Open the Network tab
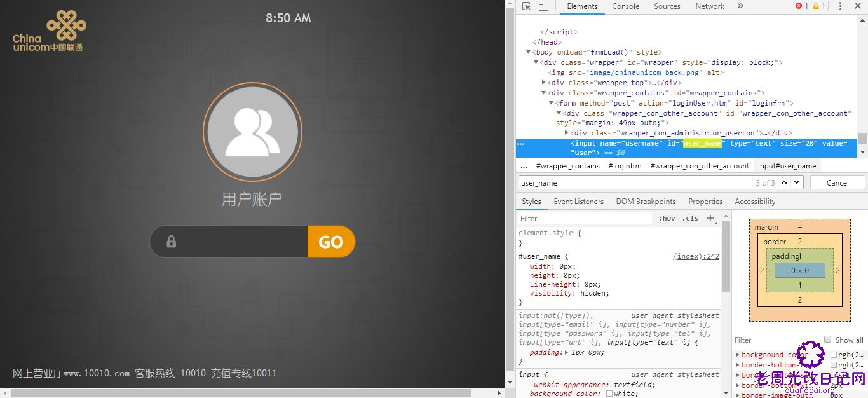868x398 pixels. tap(710, 6)
